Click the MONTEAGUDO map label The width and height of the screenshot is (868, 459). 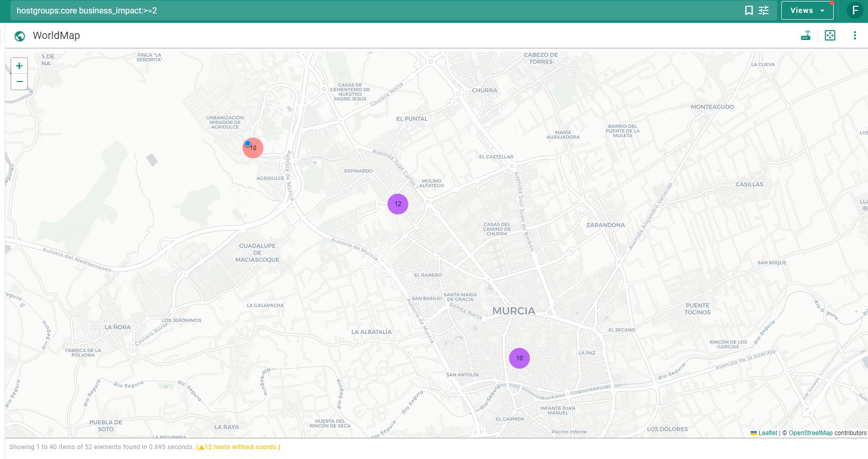[x=712, y=107]
